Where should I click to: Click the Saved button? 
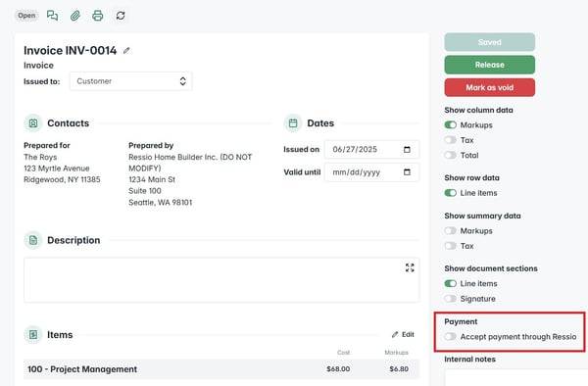point(490,42)
